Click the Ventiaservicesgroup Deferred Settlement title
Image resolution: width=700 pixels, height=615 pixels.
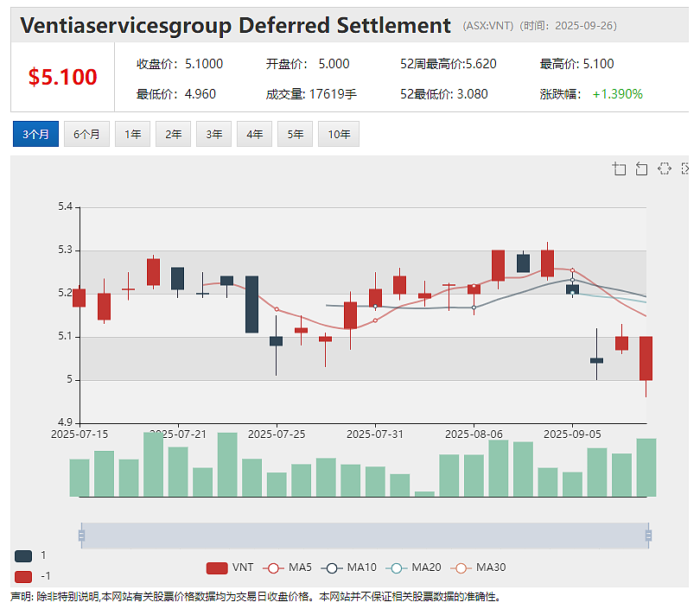235,25
